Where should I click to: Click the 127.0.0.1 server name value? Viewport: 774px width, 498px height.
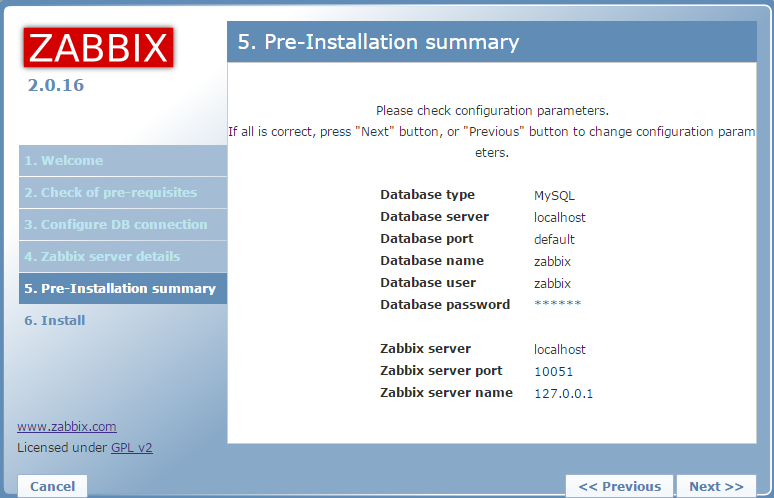tap(563, 394)
